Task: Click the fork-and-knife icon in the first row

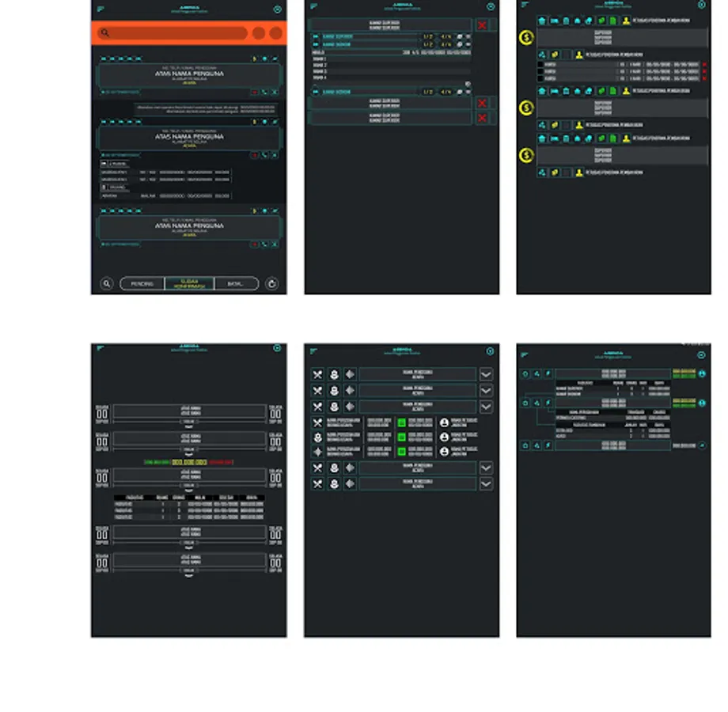Action: (x=317, y=375)
